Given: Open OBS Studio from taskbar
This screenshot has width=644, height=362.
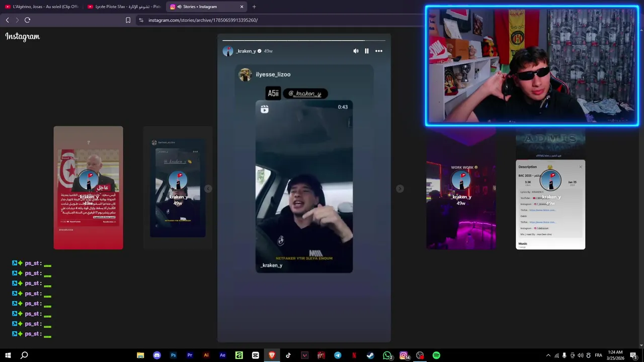Looking at the screenshot, I should pyautogui.click(x=420, y=355).
